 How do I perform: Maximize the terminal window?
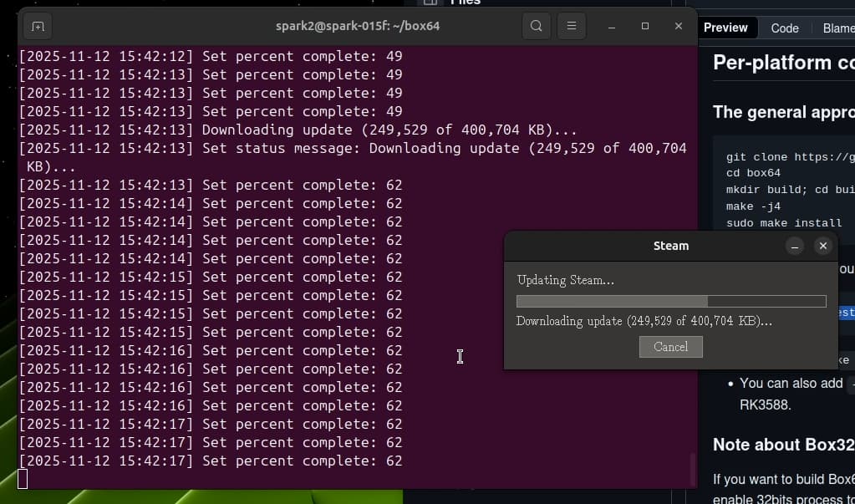pos(644,27)
